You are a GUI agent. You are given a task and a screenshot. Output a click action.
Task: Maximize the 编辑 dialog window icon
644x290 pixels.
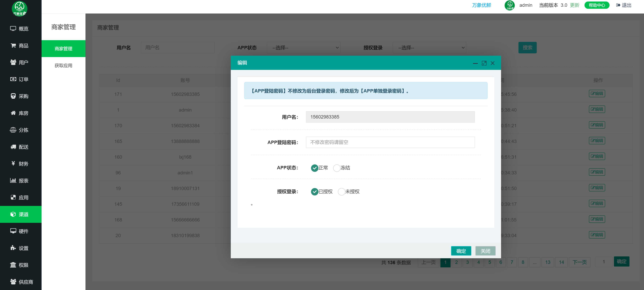pyautogui.click(x=484, y=63)
